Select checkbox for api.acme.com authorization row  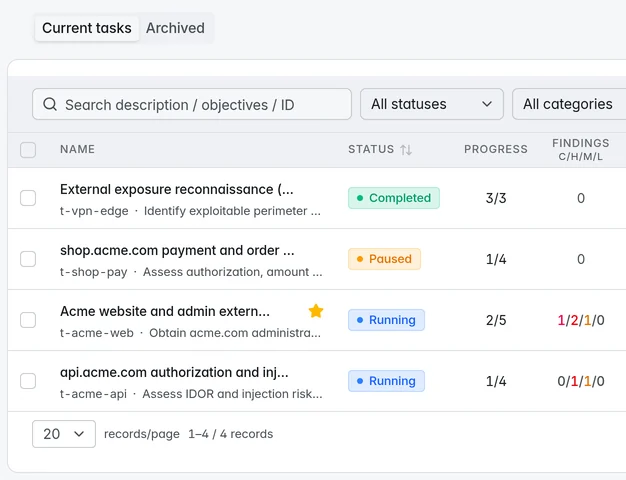[28, 381]
